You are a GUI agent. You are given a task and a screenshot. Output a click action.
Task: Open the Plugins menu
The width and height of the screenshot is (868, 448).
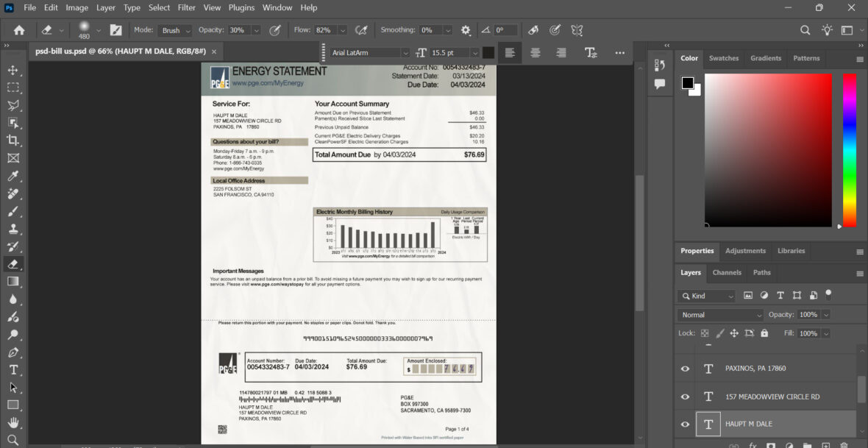pos(241,8)
